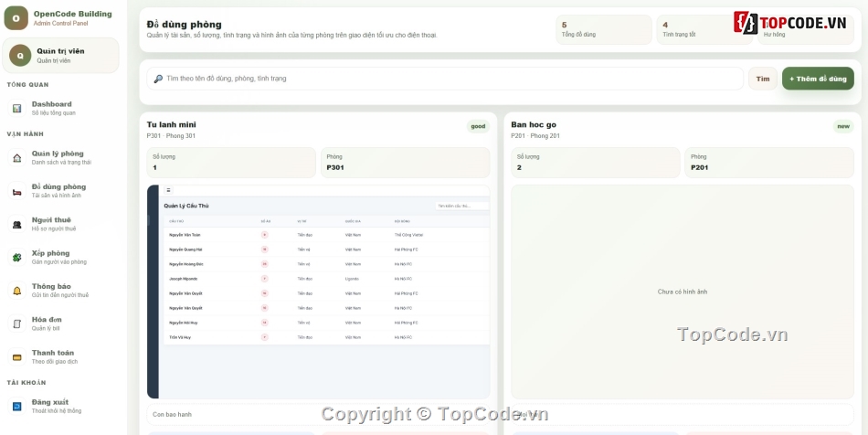Viewport: 868px width, 435px height.
Task: Click the Đăng xuất arrow icon
Action: point(17,407)
